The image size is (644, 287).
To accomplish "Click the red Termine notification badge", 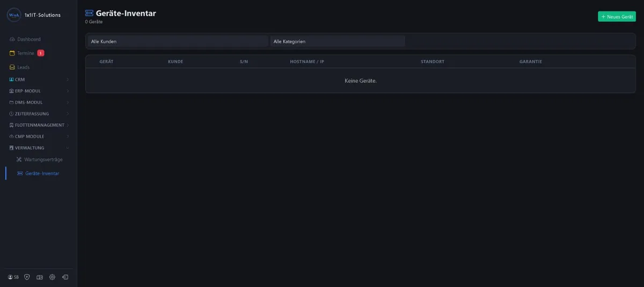I will click(41, 53).
